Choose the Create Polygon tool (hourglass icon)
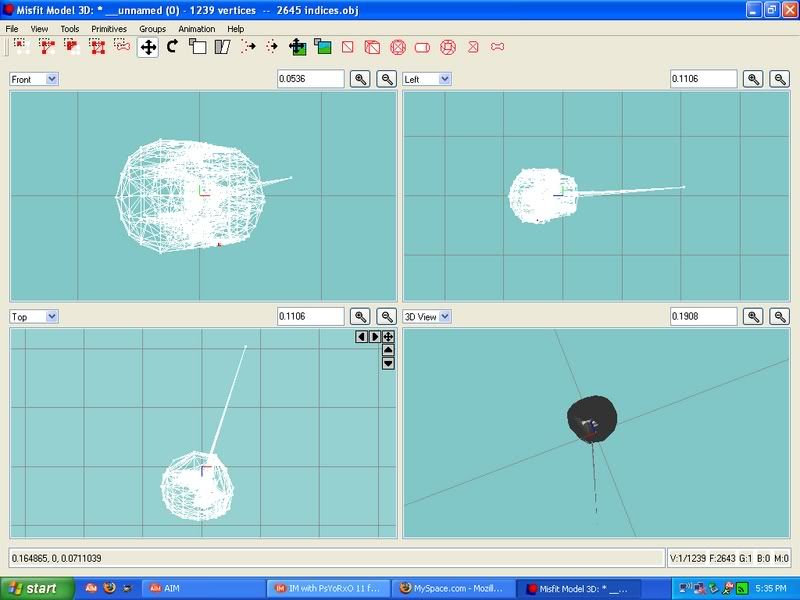 pos(473,47)
